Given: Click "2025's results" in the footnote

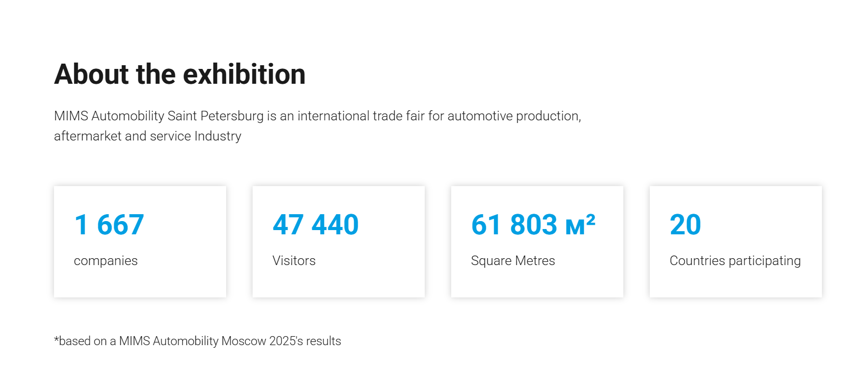Looking at the screenshot, I should pos(305,341).
